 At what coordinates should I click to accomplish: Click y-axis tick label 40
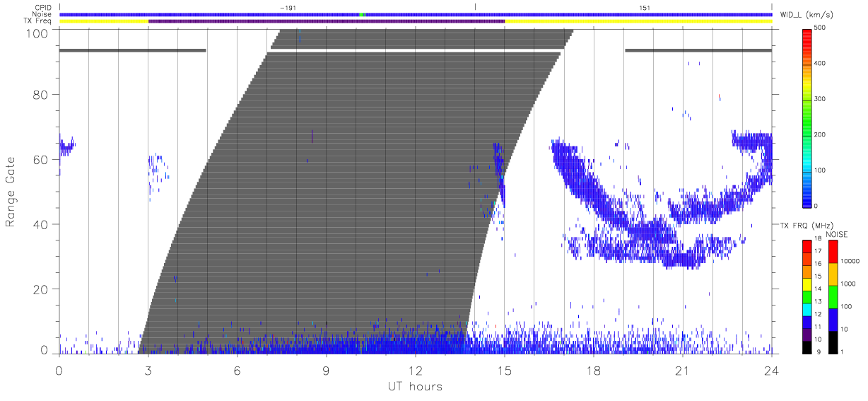[42, 224]
